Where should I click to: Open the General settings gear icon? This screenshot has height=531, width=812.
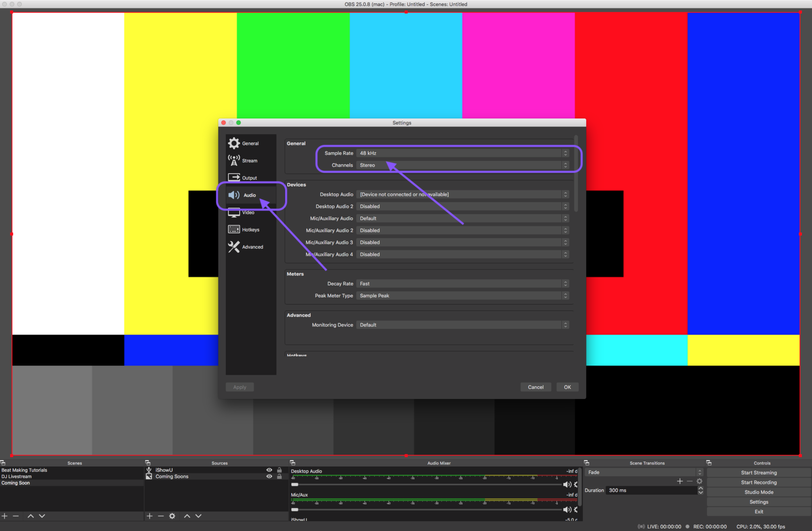click(233, 143)
